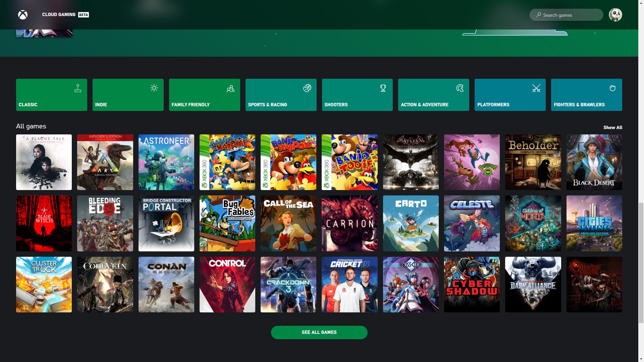Image resolution: width=644 pixels, height=362 pixels.
Task: Open the Control game thumbnail
Action: [227, 285]
